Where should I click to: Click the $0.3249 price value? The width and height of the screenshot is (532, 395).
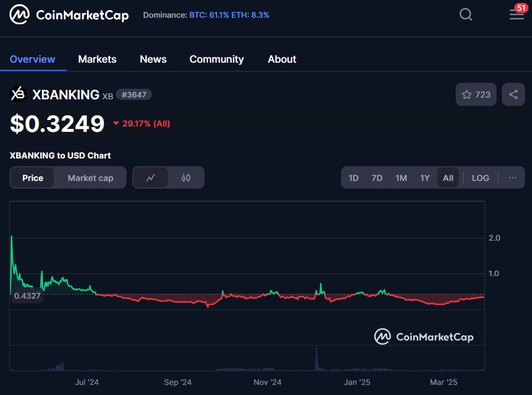tap(57, 124)
